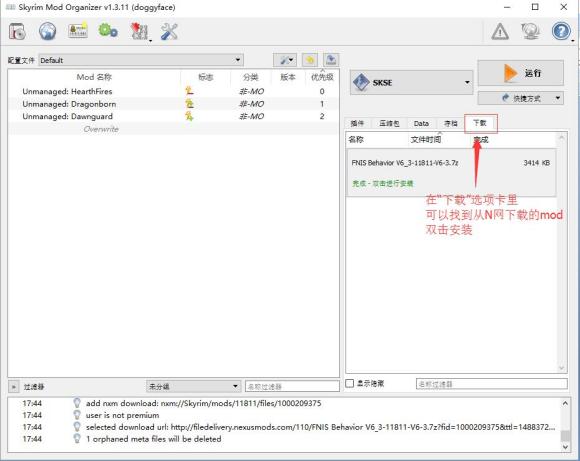
Task: Select the Unmanaged: Dragonborn row
Action: tap(173, 104)
